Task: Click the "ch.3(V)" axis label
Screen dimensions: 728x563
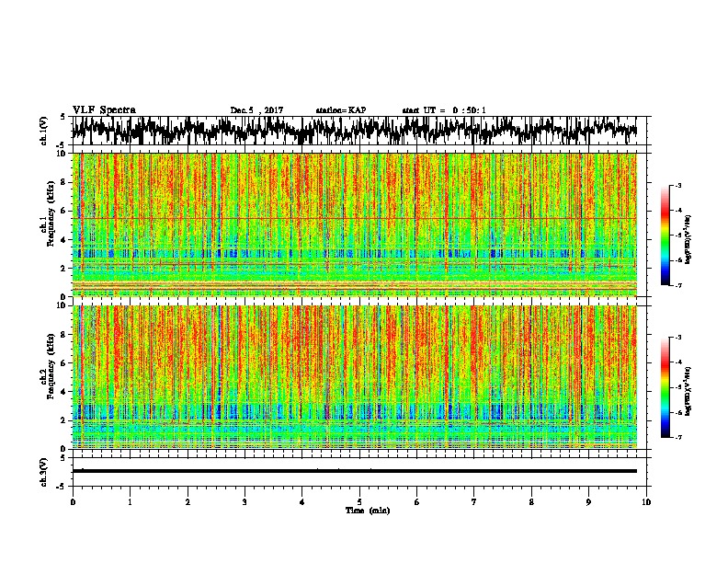Action: point(44,472)
